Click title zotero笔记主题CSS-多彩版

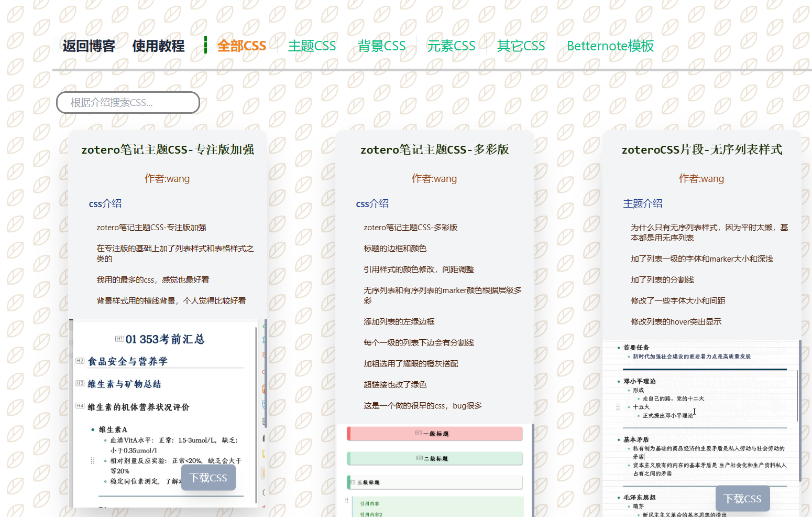click(435, 149)
